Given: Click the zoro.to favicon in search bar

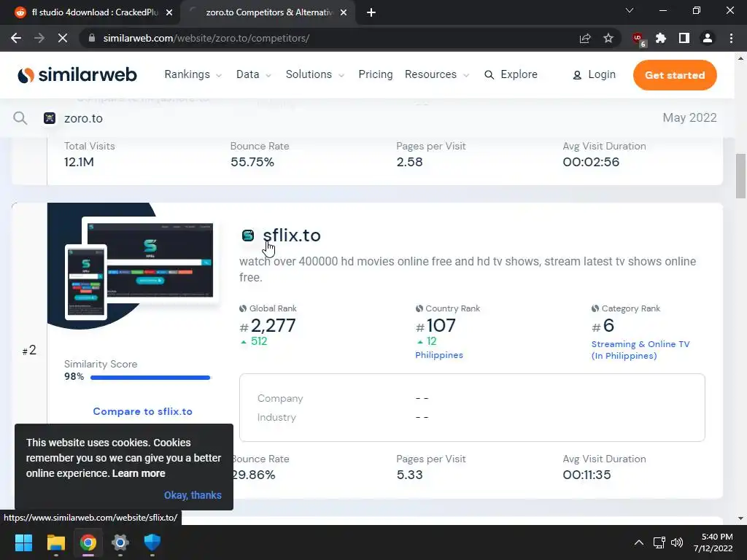Looking at the screenshot, I should [50, 118].
